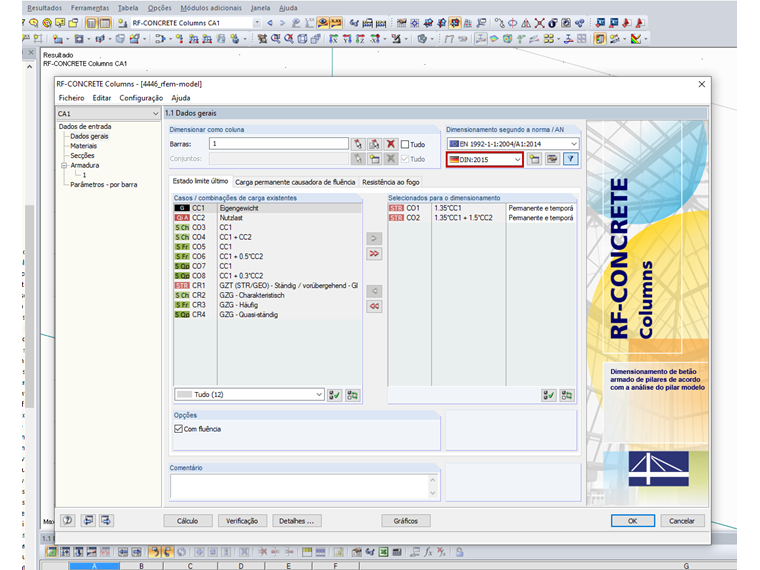The height and width of the screenshot is (570, 760).
Task: Click Verificação button
Action: tap(242, 521)
